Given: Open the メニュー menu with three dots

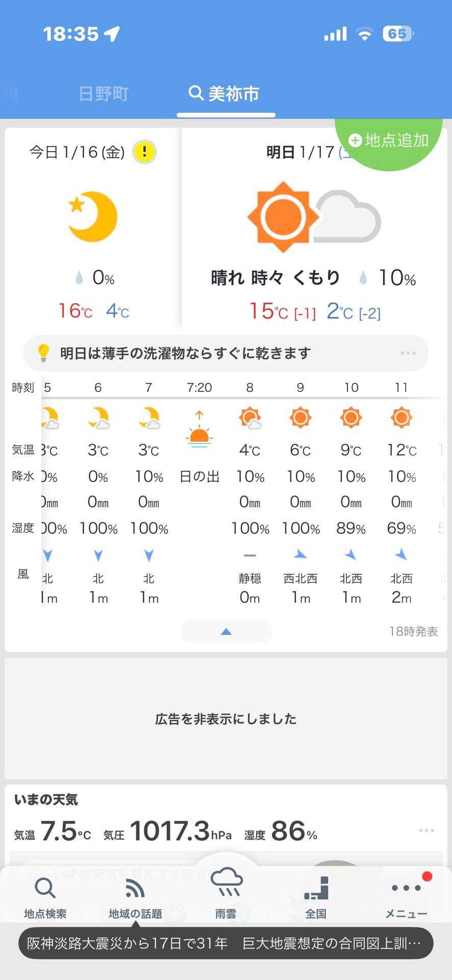Looking at the screenshot, I should (406, 898).
